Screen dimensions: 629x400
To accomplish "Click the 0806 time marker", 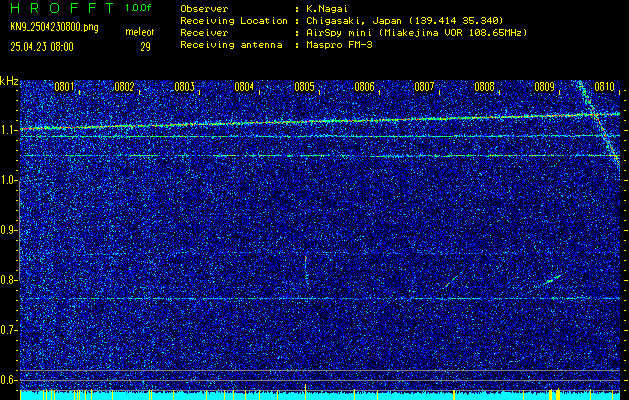I will coord(364,87).
